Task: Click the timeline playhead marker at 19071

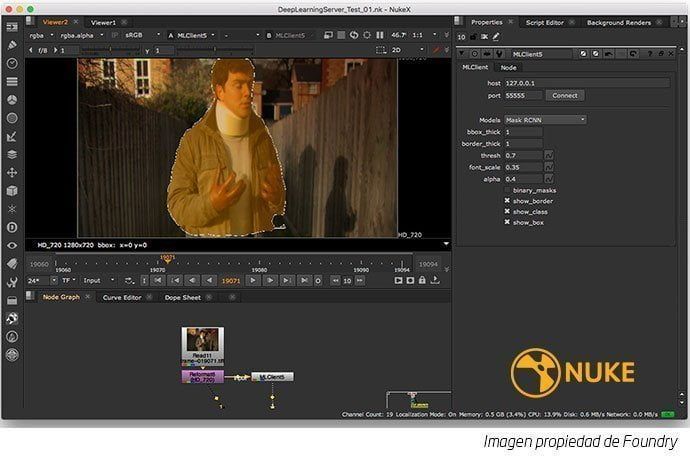Action: [167, 259]
